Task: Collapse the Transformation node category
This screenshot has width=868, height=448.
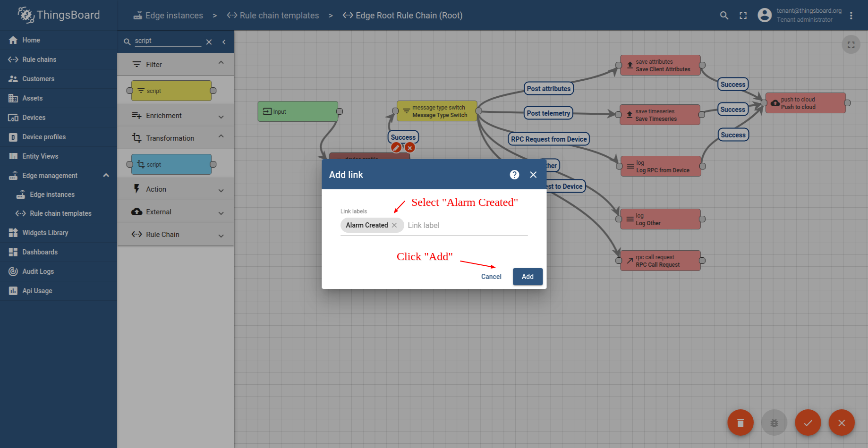Action: [x=176, y=138]
